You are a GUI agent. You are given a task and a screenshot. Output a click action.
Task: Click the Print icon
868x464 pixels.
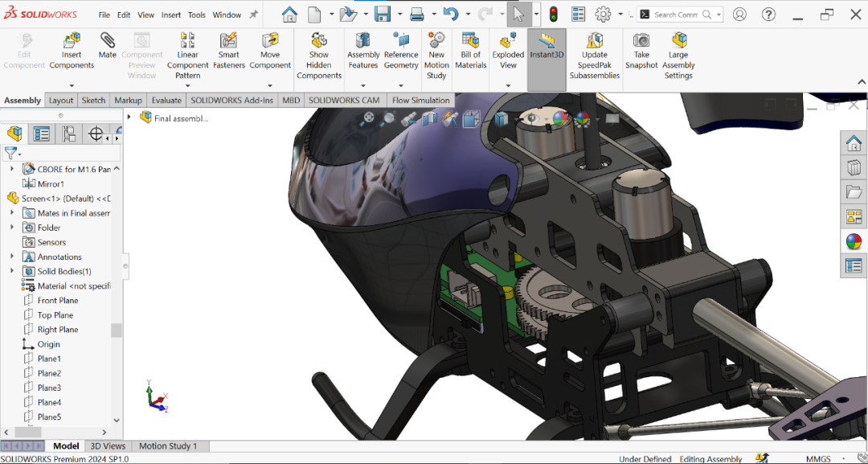pyautogui.click(x=417, y=14)
